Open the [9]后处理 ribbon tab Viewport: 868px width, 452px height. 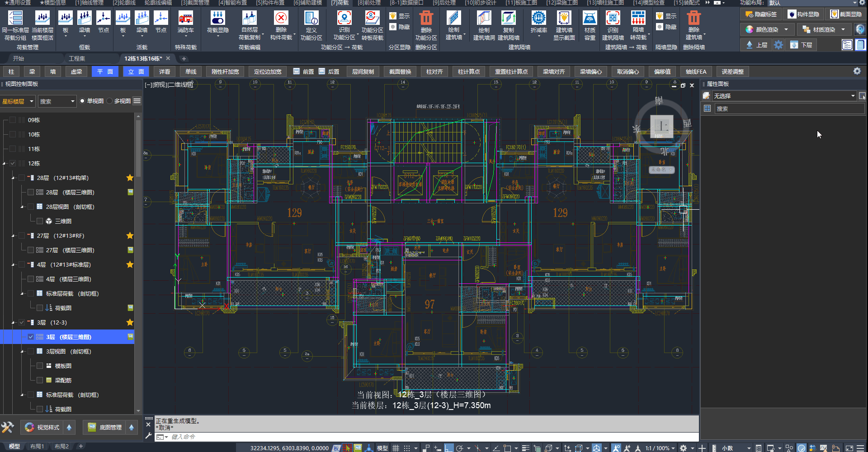(444, 3)
